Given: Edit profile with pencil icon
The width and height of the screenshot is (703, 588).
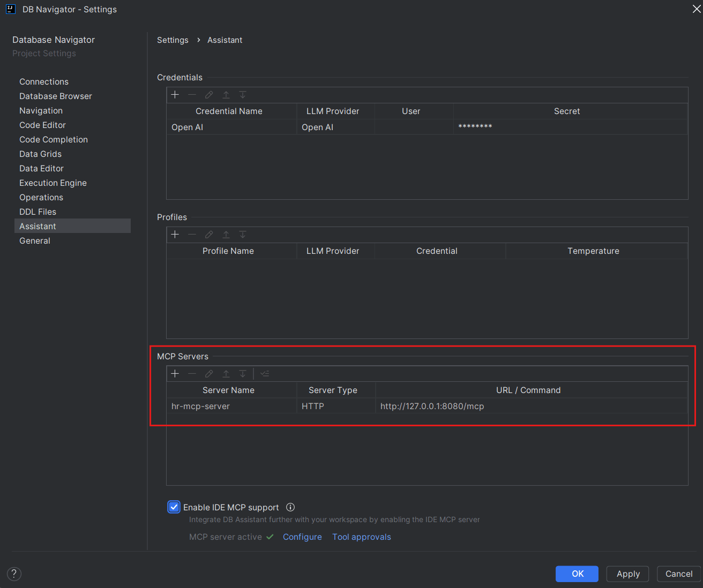Looking at the screenshot, I should pyautogui.click(x=209, y=235).
